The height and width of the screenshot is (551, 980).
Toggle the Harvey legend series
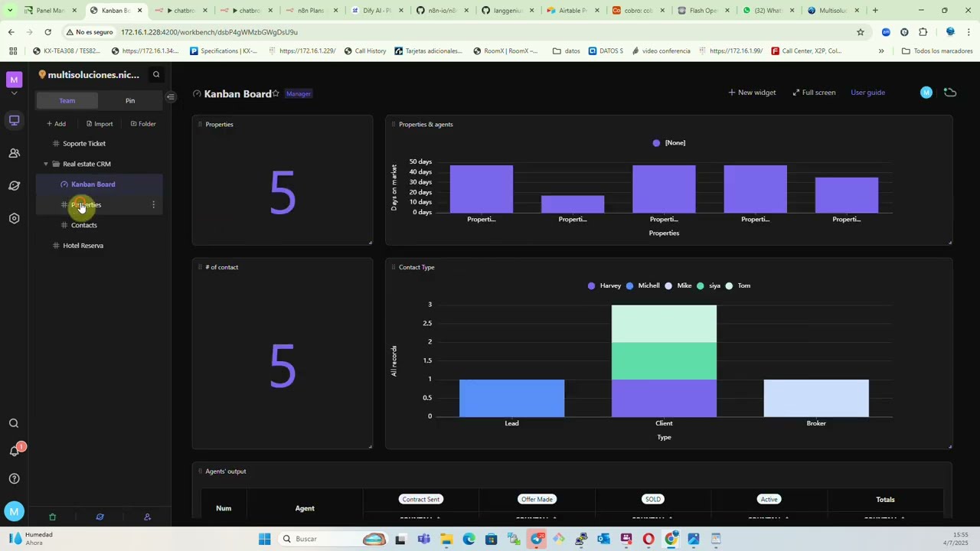point(604,285)
